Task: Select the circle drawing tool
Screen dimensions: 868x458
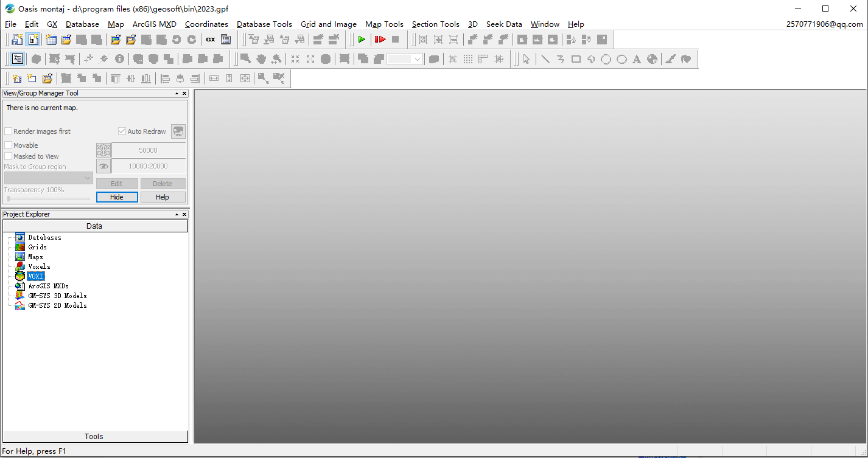Action: (x=606, y=59)
